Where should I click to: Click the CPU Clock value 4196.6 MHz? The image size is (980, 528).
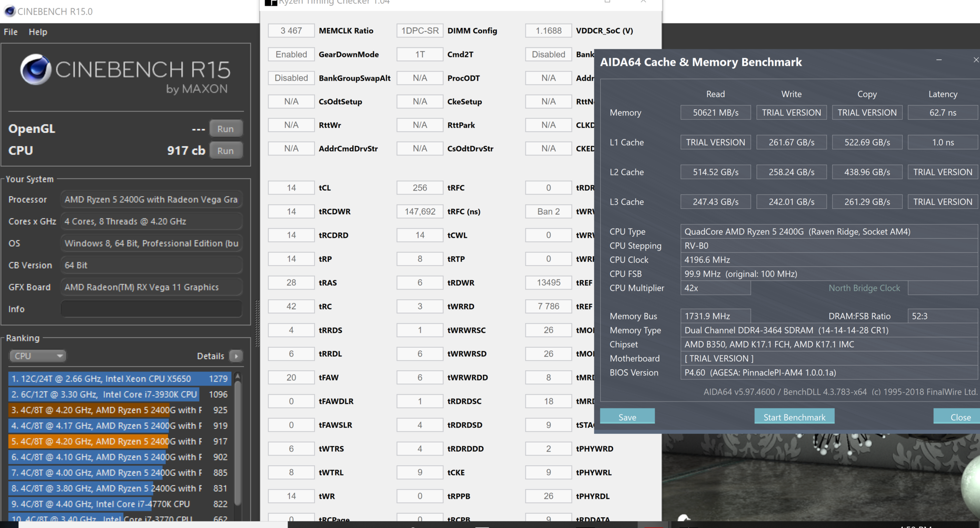tap(829, 260)
